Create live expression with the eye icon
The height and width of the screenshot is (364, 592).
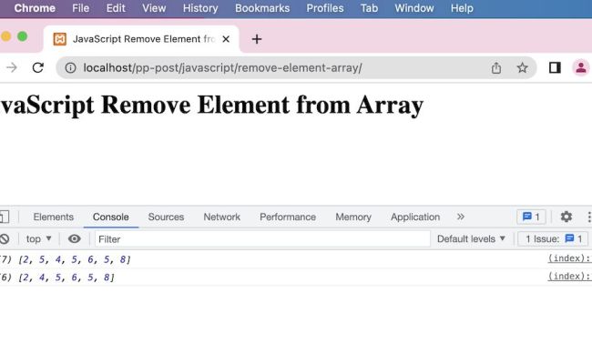(x=75, y=238)
